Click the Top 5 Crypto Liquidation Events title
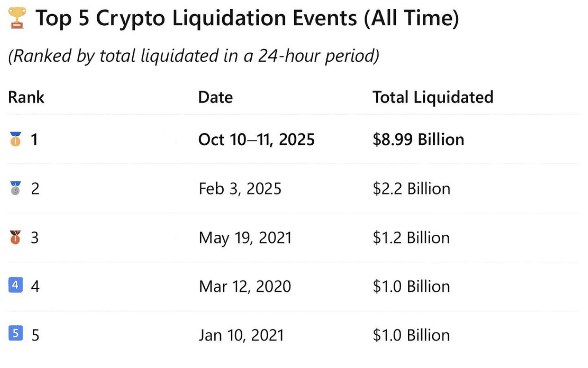The width and height of the screenshot is (588, 368). 247,19
